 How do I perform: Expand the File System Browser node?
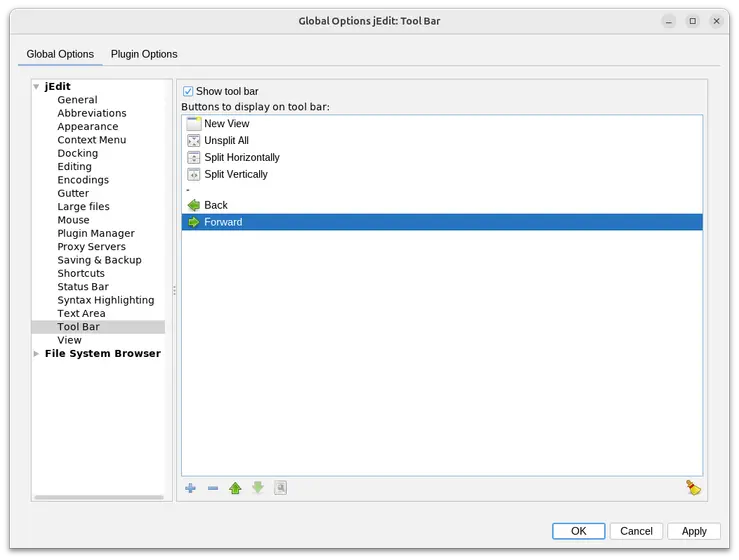pyautogui.click(x=37, y=354)
